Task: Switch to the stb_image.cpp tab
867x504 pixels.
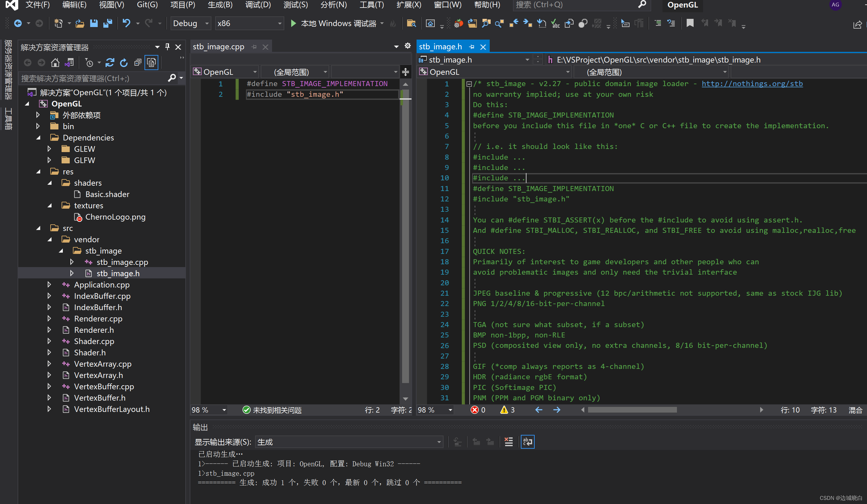Action: tap(218, 47)
